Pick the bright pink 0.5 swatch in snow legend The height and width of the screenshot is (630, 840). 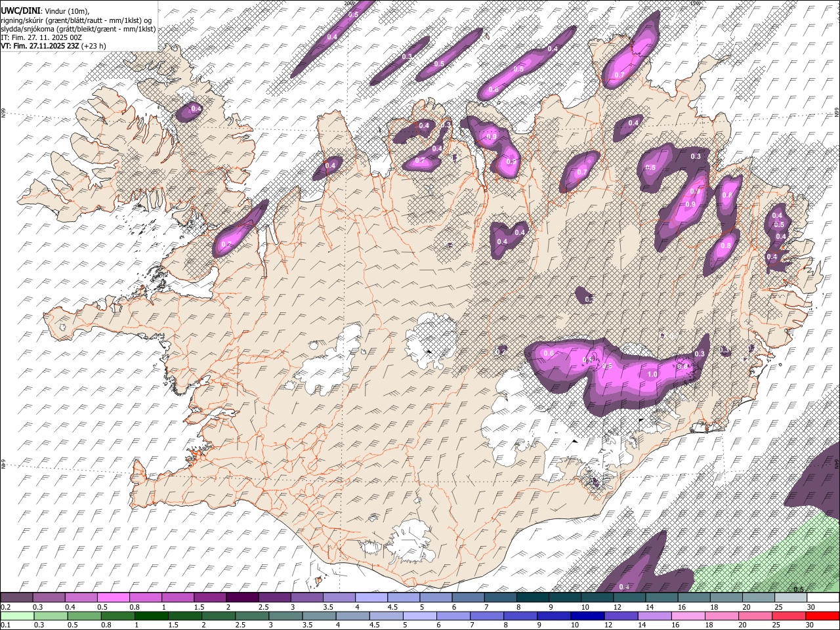click(x=113, y=597)
